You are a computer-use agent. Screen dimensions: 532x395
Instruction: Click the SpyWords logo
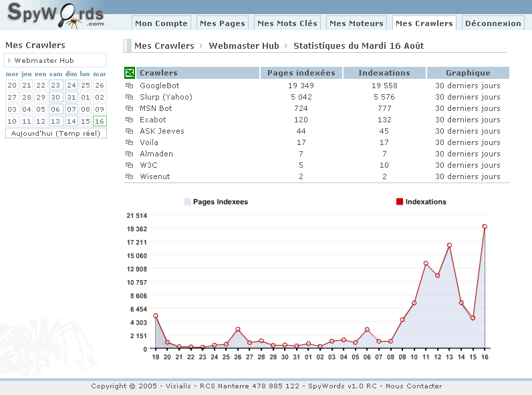click(x=55, y=15)
